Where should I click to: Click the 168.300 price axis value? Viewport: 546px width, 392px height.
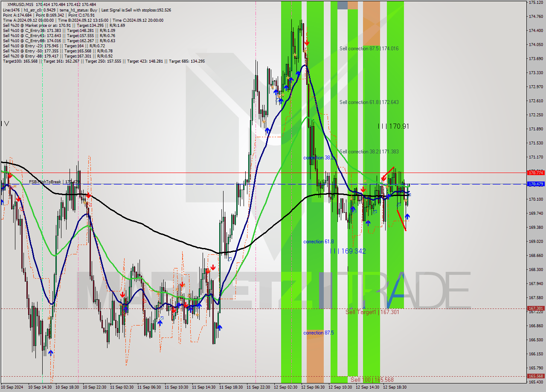[x=536, y=269]
